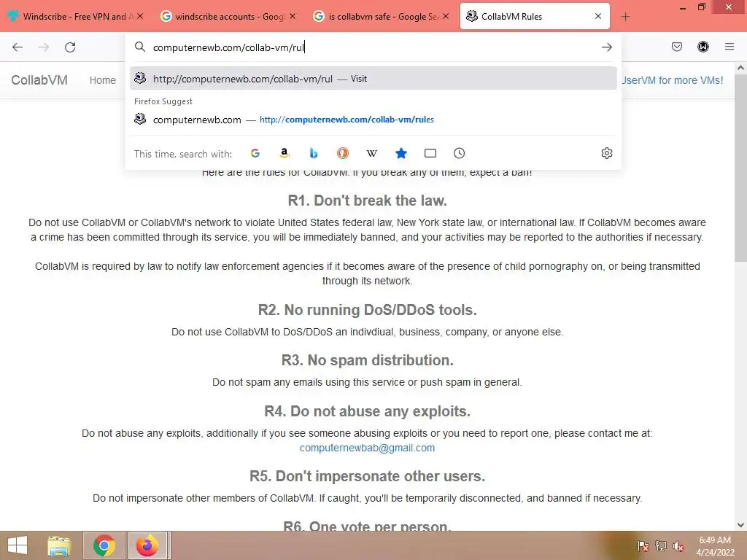Click scrollbar up arrow
The width and height of the screenshot is (747, 560).
(x=740, y=68)
